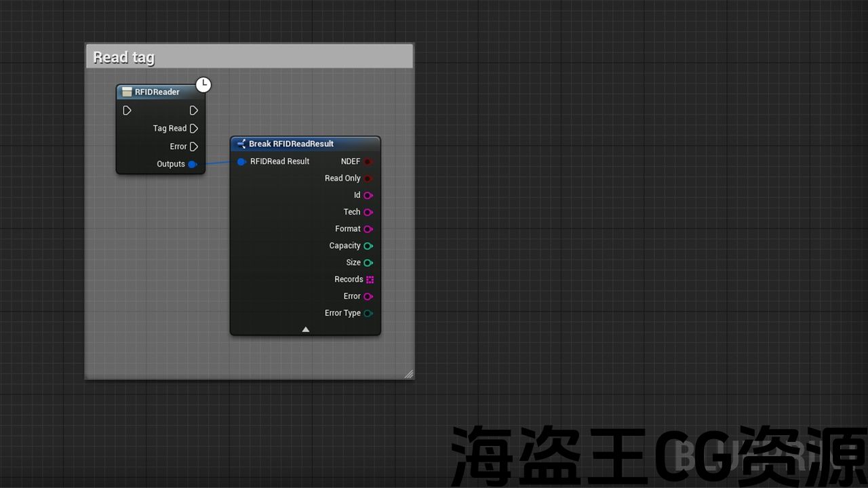Click the blue Outputs pin

[193, 164]
